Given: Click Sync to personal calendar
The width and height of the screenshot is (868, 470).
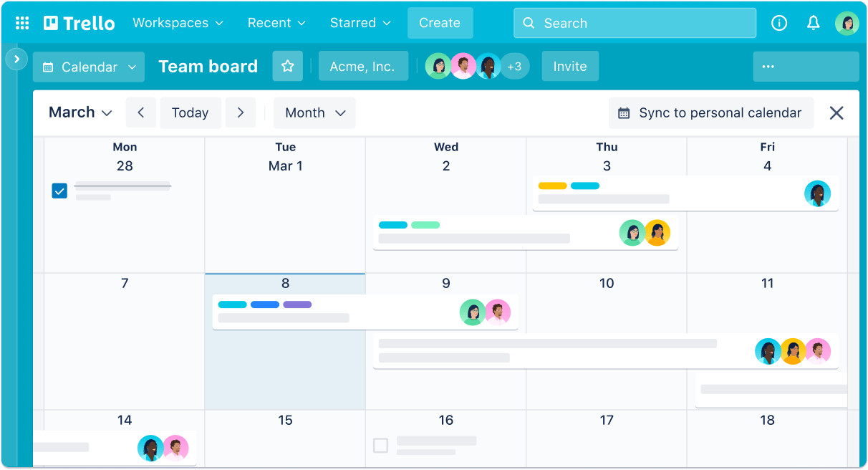Looking at the screenshot, I should pos(710,112).
